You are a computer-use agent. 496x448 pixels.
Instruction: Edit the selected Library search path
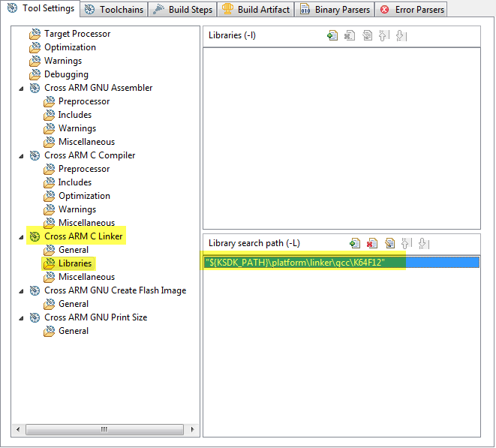click(x=389, y=243)
